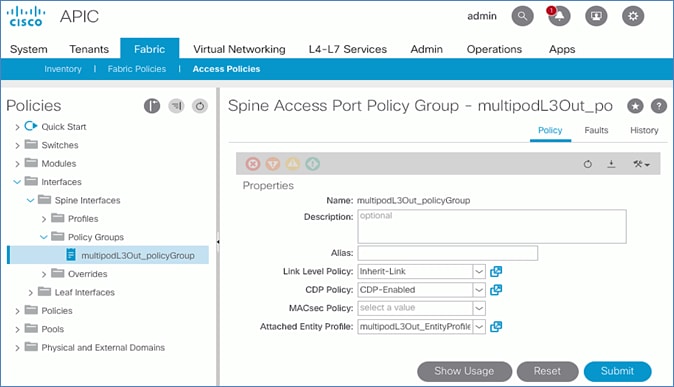
Task: Select the Fabric menu tab
Action: pyautogui.click(x=150, y=49)
